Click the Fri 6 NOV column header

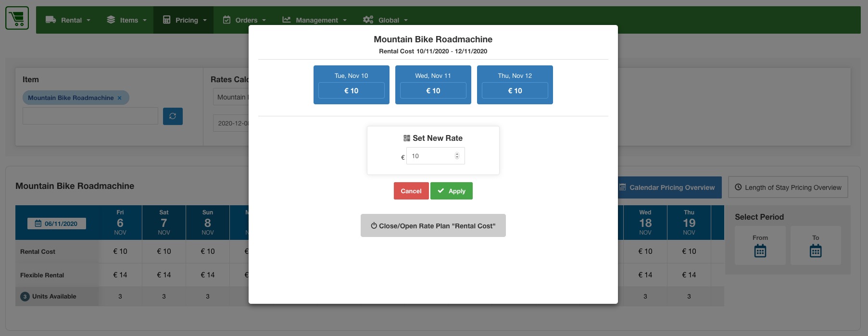click(120, 223)
